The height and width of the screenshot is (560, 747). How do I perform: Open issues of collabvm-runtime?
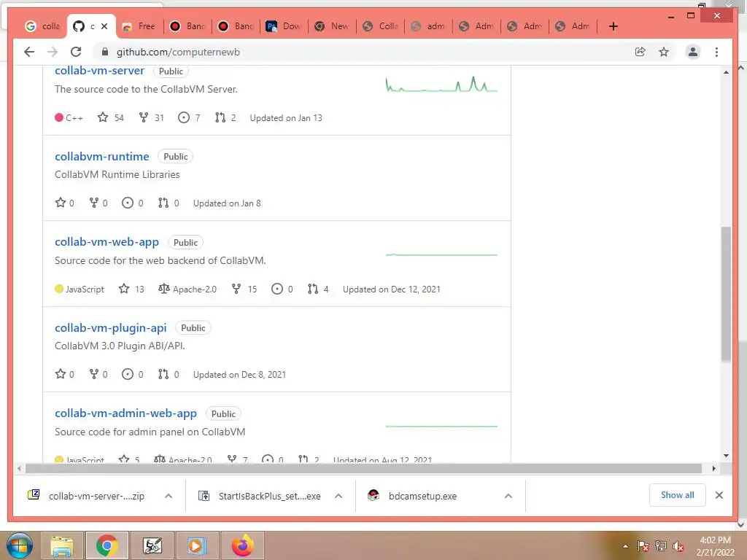133,203
